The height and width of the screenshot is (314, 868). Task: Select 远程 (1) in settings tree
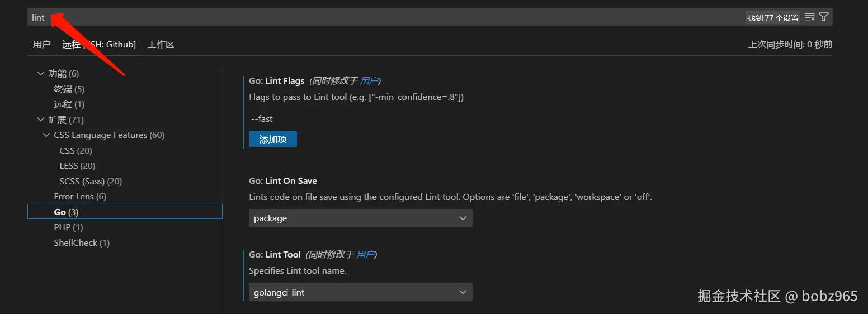[69, 104]
